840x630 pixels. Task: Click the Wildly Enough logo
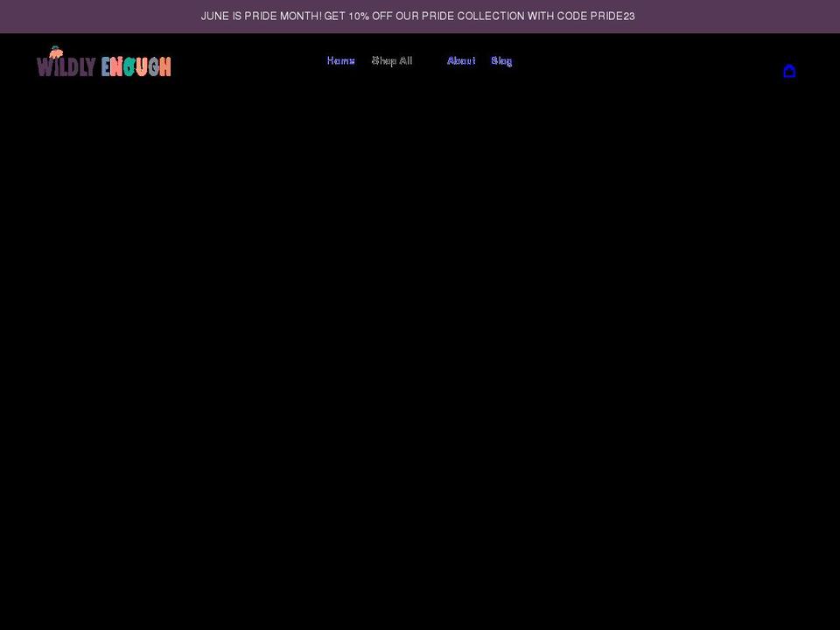tap(104, 61)
